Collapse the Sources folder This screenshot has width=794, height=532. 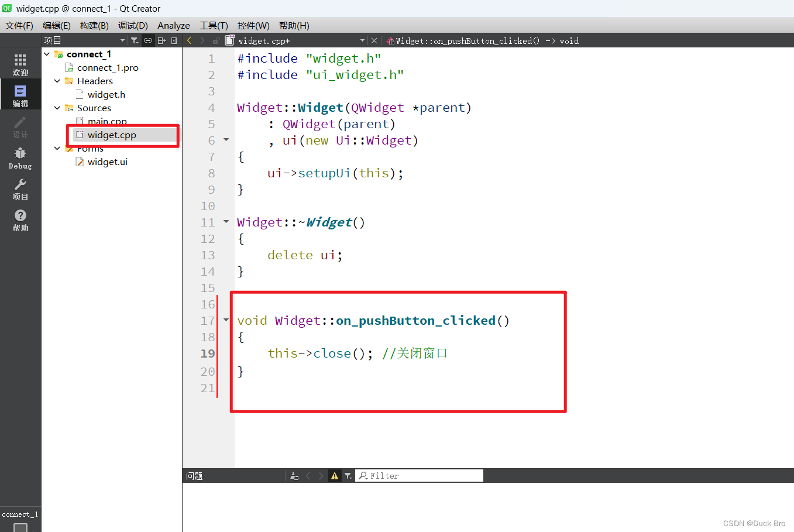coord(57,108)
